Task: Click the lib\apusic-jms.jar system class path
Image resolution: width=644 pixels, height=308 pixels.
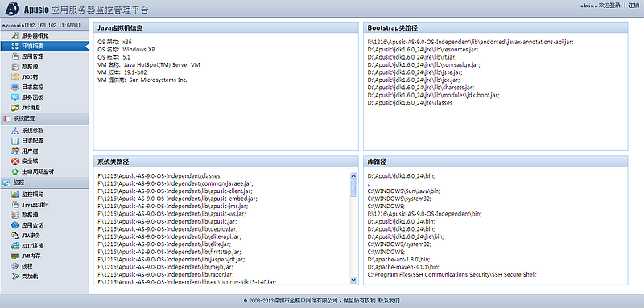Action: coord(173,207)
